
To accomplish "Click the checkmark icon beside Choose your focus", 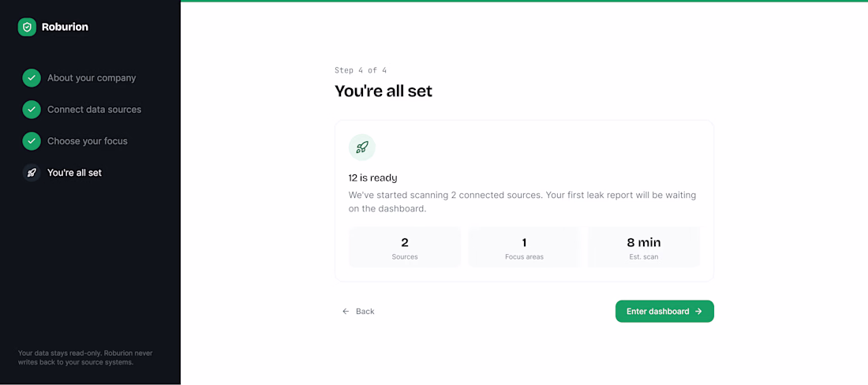I will click(32, 141).
